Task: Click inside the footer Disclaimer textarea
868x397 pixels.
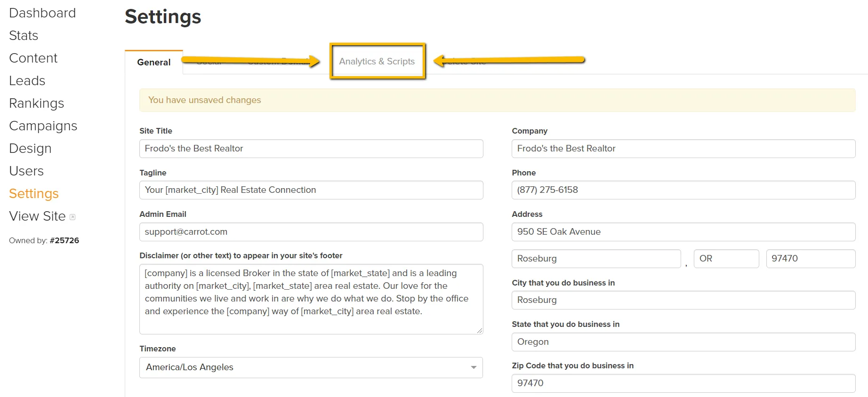Action: tap(311, 299)
